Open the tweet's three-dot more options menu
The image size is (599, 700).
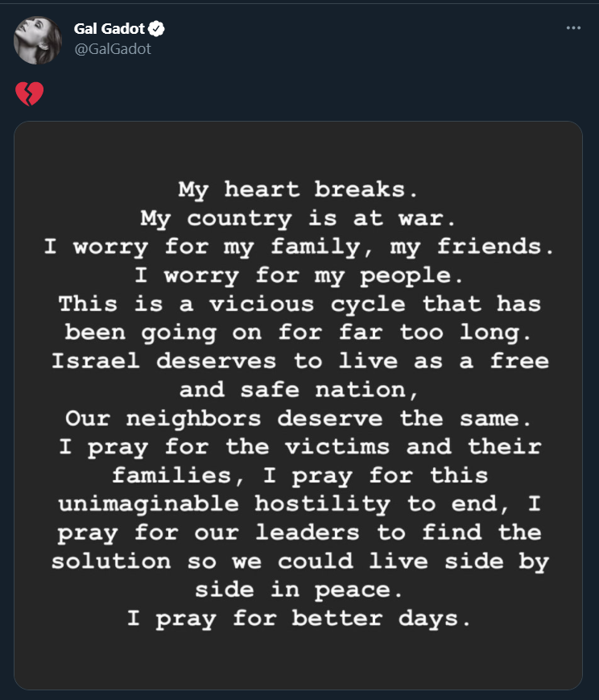[x=573, y=27]
